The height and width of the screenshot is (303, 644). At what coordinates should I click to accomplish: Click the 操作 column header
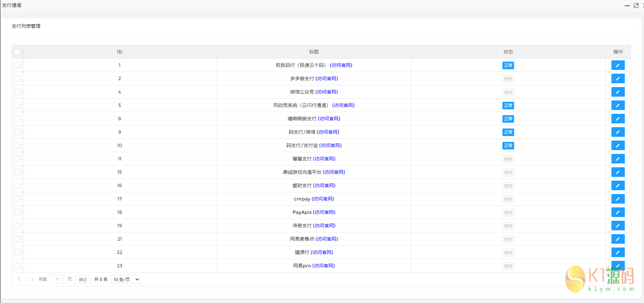618,52
